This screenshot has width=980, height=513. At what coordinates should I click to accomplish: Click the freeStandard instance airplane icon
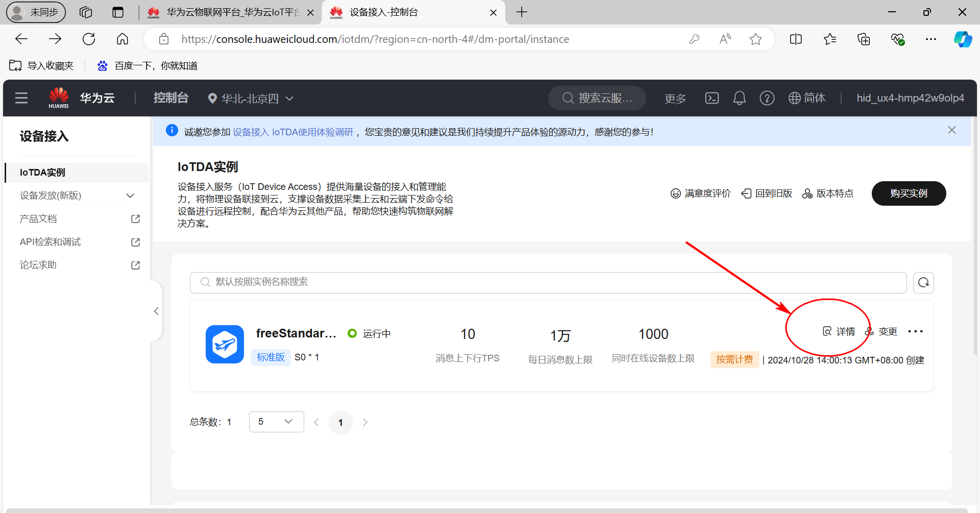(225, 345)
